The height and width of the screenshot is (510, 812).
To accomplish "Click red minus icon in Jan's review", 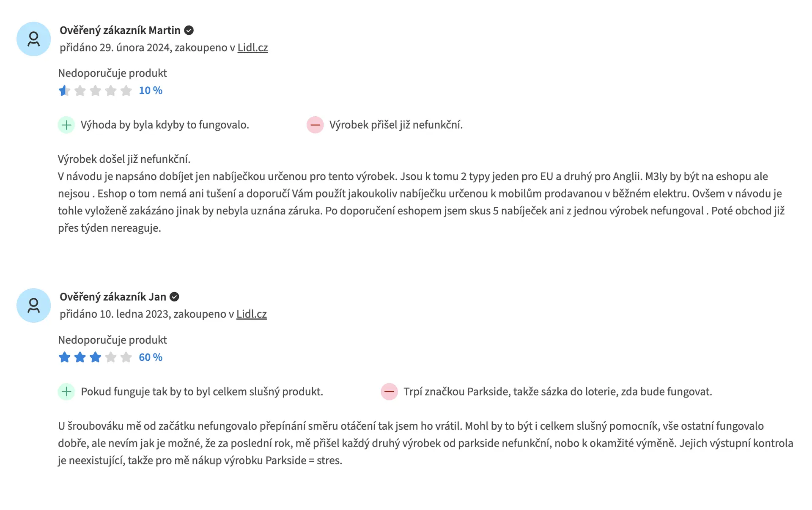I will pyautogui.click(x=389, y=392).
